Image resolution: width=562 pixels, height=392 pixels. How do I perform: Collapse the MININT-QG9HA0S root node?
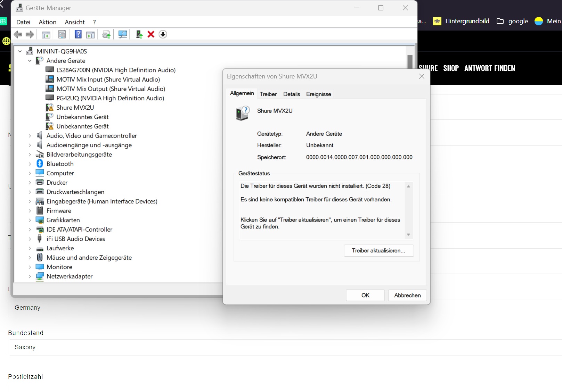click(20, 51)
